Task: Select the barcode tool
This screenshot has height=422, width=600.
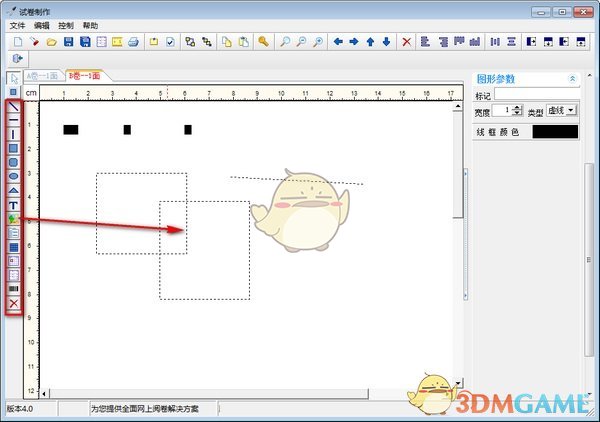Action: 13,289
